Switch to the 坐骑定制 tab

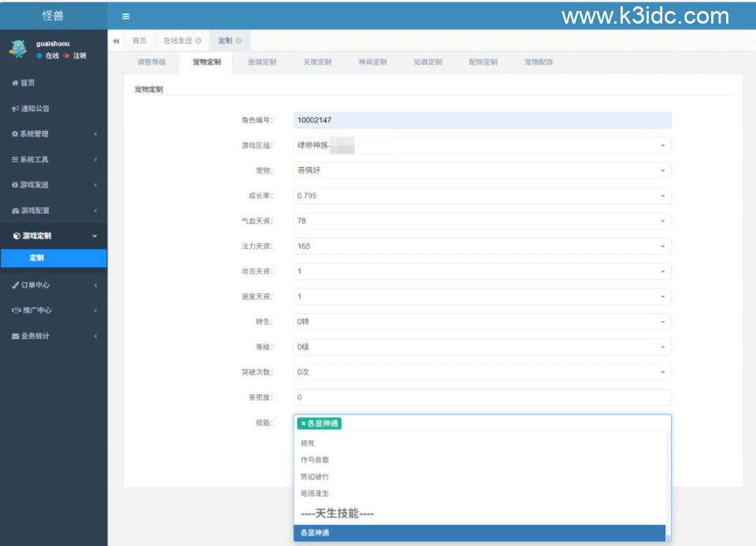point(262,62)
